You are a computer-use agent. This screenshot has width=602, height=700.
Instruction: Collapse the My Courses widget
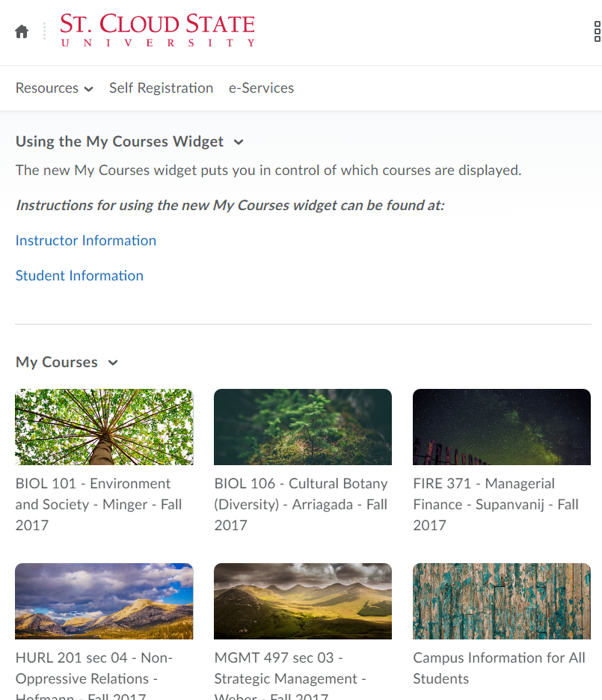click(x=112, y=362)
